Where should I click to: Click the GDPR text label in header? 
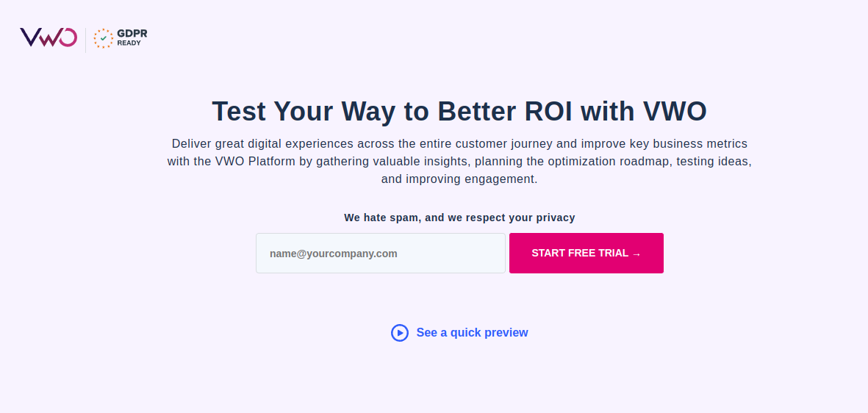132,34
